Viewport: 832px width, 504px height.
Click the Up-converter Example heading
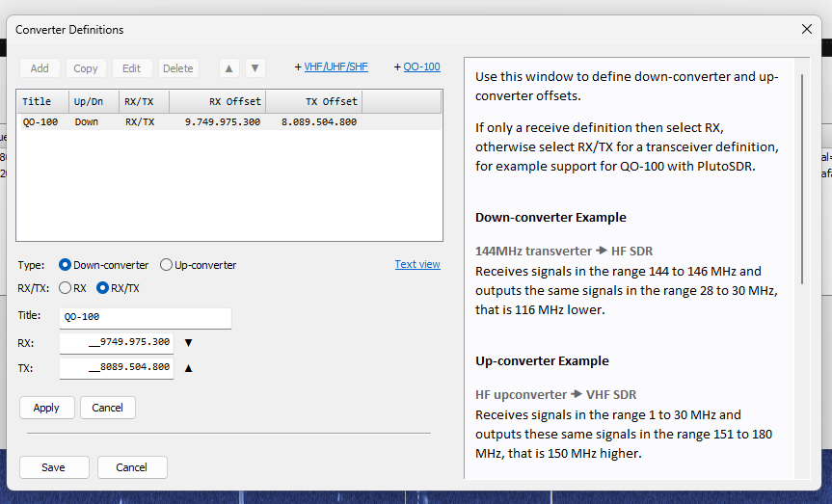pyautogui.click(x=542, y=361)
